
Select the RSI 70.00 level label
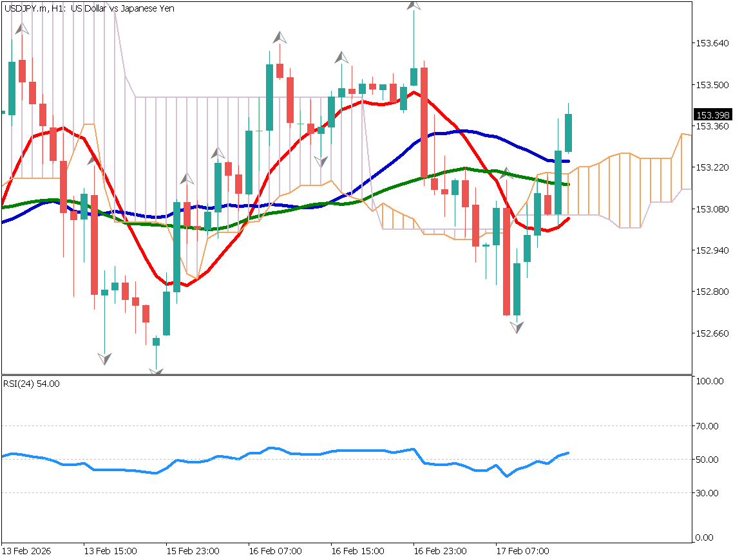pos(709,426)
